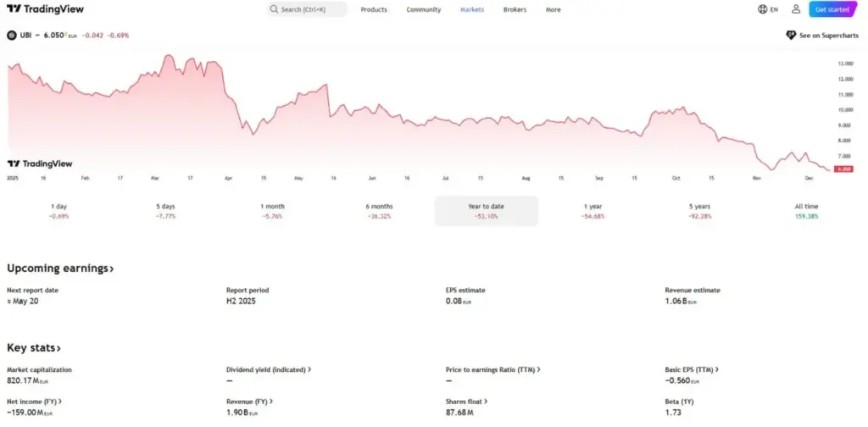Open the More menu
Image resolution: width=868 pixels, height=427 pixels.
(x=553, y=9)
